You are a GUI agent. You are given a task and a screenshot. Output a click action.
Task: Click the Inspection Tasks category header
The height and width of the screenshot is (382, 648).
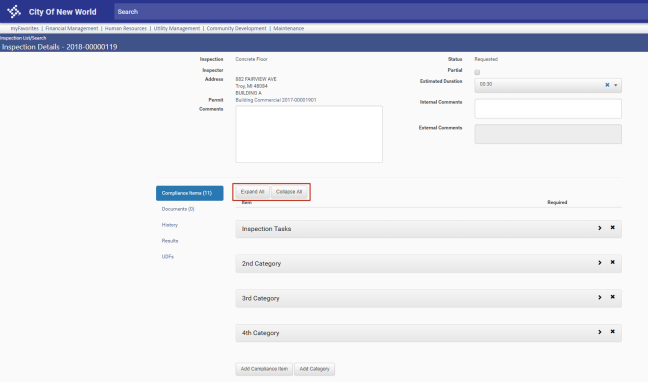429,229
